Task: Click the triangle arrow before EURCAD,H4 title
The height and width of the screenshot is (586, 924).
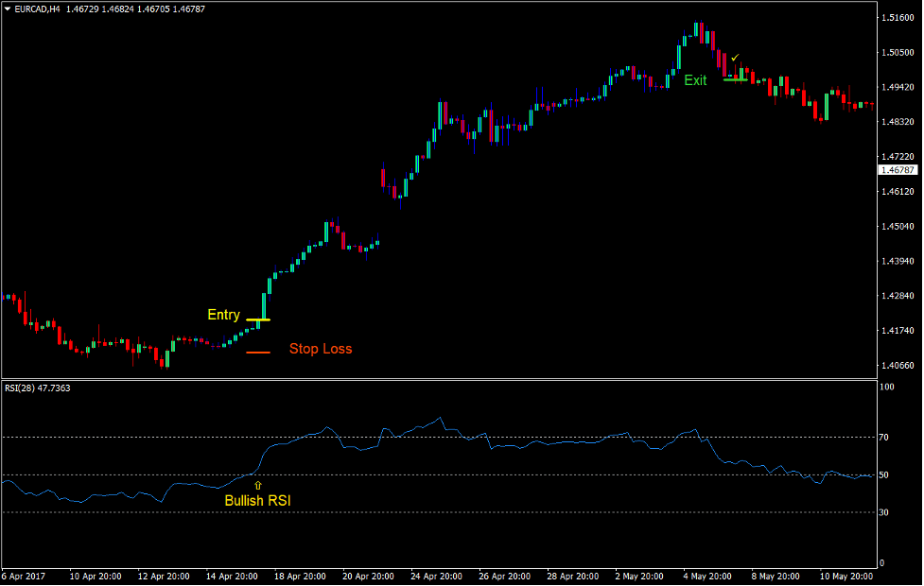Action: point(8,9)
